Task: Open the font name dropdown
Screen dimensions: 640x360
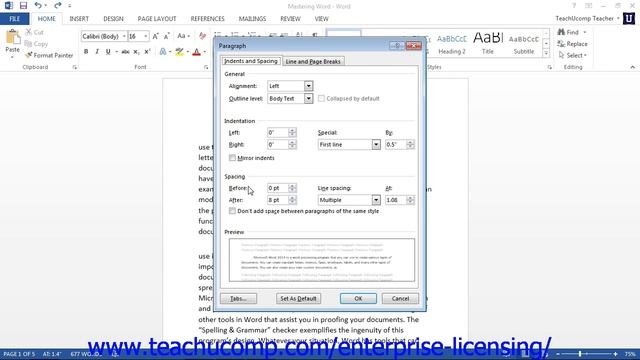Action: [124, 36]
